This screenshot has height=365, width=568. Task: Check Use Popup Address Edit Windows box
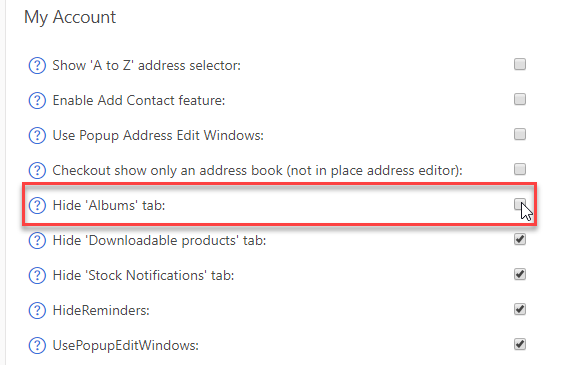(x=520, y=134)
